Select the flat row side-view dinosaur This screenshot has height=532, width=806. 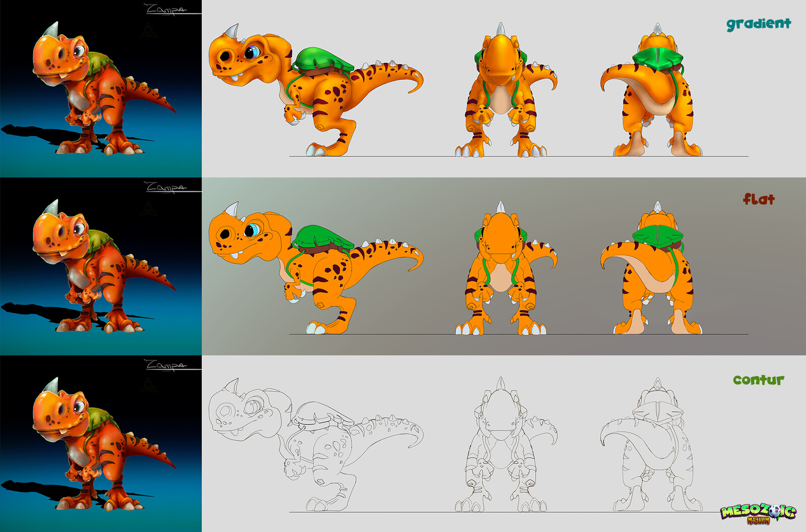tap(316, 268)
